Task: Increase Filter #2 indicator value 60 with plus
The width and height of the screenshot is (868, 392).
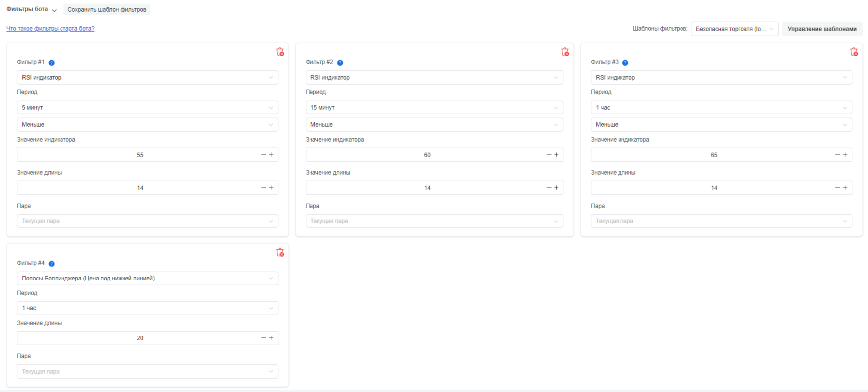Action: 557,155
